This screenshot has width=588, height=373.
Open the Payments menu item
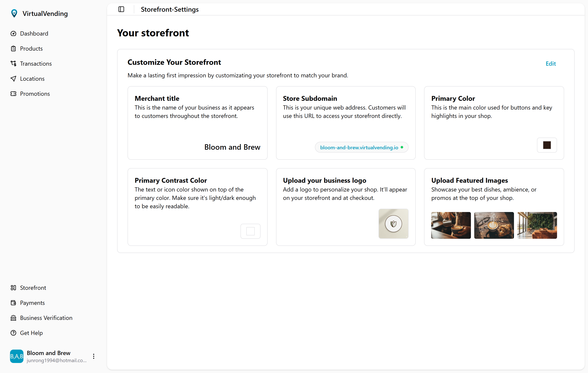[x=32, y=303]
